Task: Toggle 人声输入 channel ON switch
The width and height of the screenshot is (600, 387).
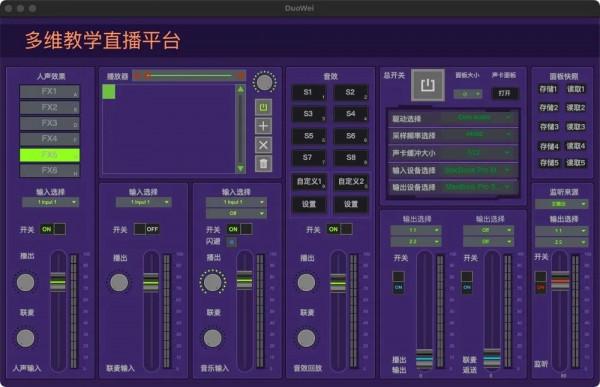Action: coord(53,229)
